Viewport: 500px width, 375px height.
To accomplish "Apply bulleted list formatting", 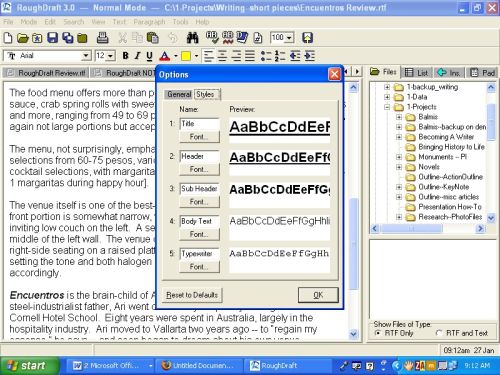I will click(x=266, y=56).
